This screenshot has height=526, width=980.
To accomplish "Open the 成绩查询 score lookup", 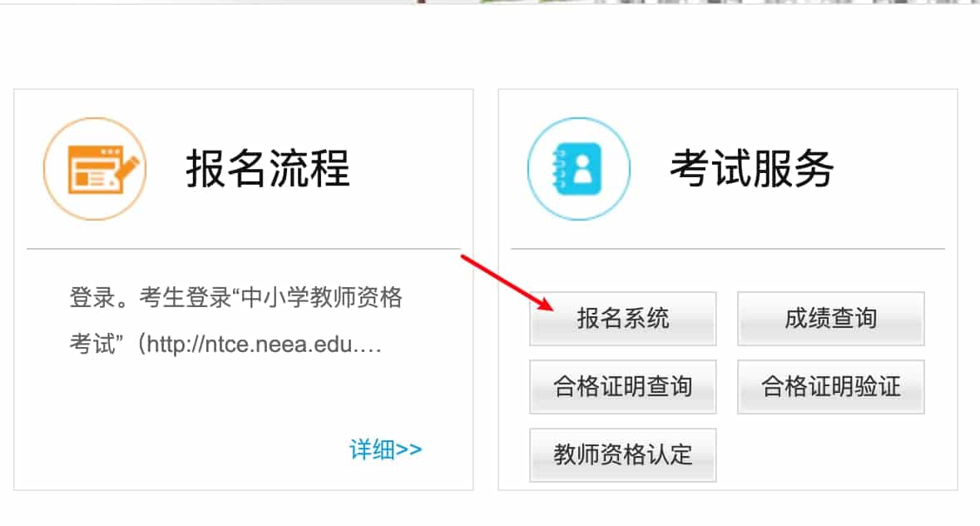I will pyautogui.click(x=830, y=319).
